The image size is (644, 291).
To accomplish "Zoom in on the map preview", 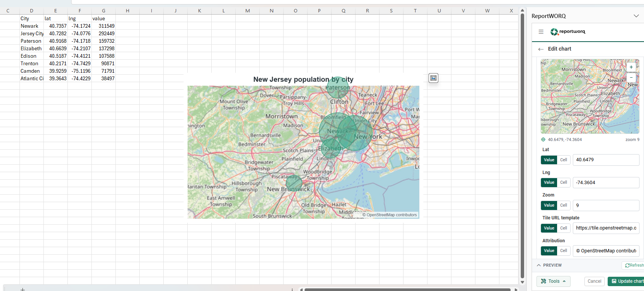I will [x=631, y=67].
